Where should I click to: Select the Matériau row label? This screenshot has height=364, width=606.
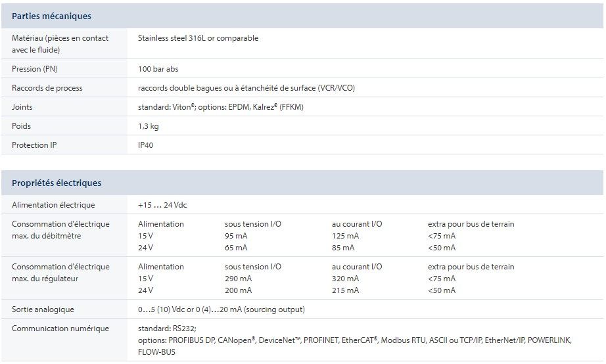pos(60,43)
